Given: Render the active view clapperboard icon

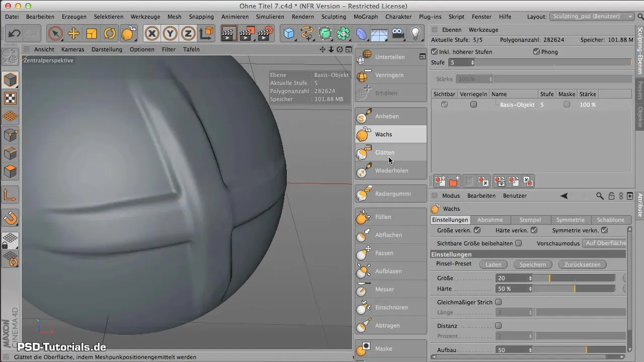Looking at the screenshot, I should click(229, 34).
